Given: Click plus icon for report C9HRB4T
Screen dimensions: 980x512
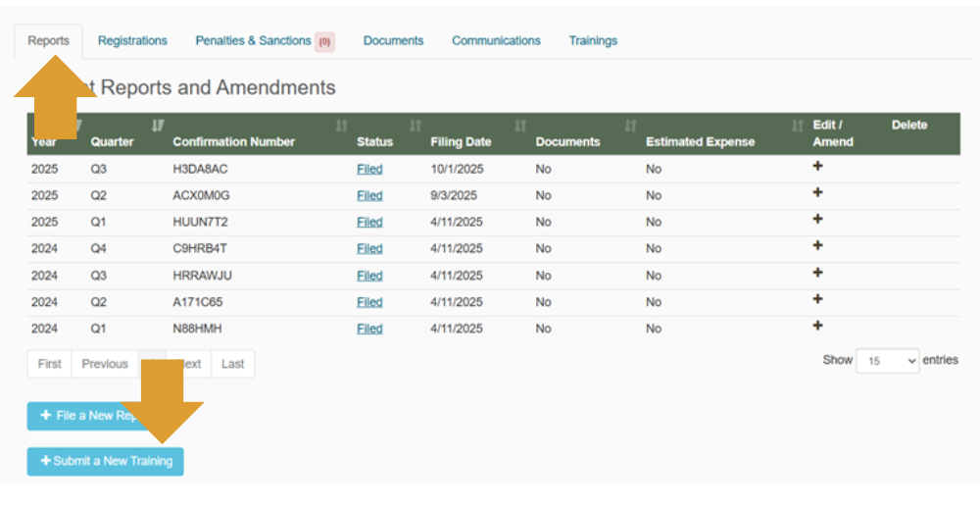Looking at the screenshot, I should click(817, 245).
